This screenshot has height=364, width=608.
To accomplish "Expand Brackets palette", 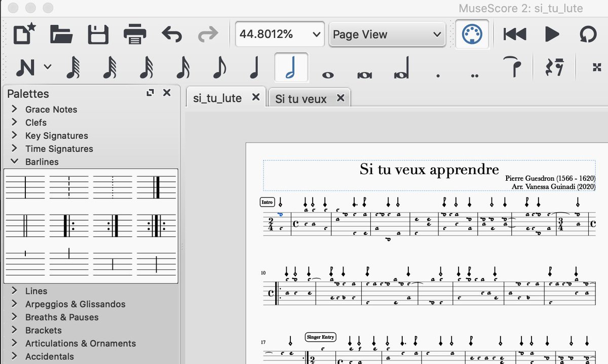I will (15, 331).
